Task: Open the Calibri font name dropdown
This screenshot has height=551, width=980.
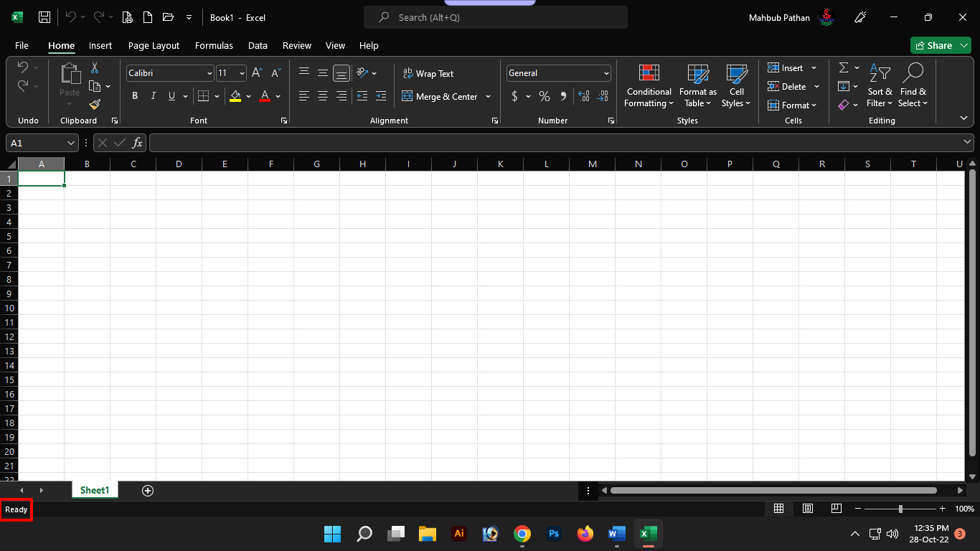Action: tap(209, 73)
